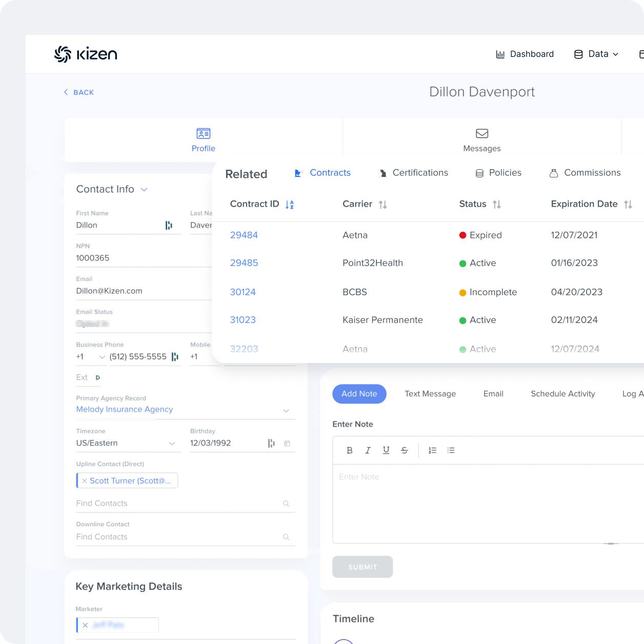Insert a bulleted list in the note

coord(451,450)
